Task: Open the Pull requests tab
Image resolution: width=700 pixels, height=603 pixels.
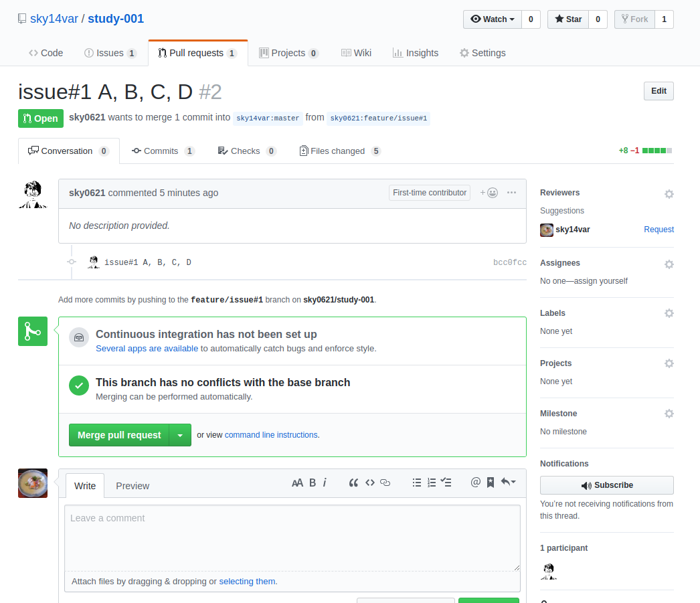Action: click(198, 53)
